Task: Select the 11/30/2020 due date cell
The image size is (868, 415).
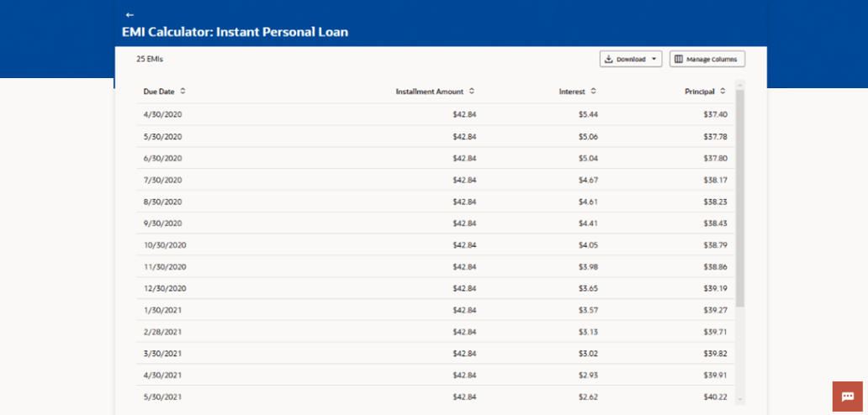Action: [165, 267]
